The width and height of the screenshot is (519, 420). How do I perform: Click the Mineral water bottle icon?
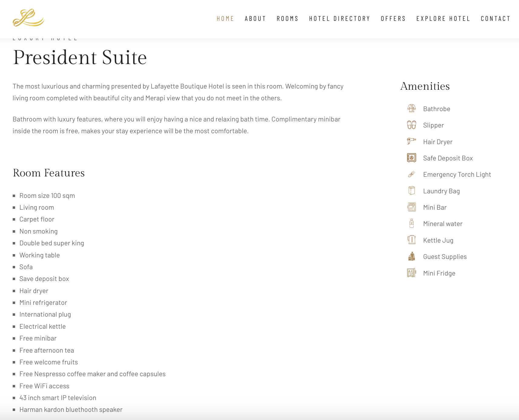(x=411, y=223)
